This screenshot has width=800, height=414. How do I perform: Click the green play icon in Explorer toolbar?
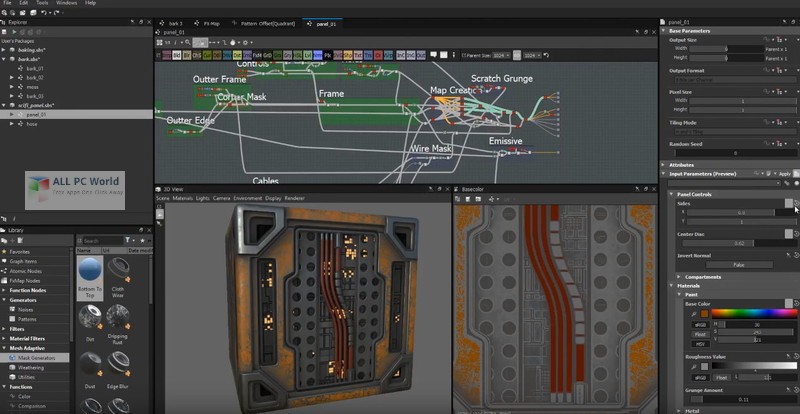point(14,32)
